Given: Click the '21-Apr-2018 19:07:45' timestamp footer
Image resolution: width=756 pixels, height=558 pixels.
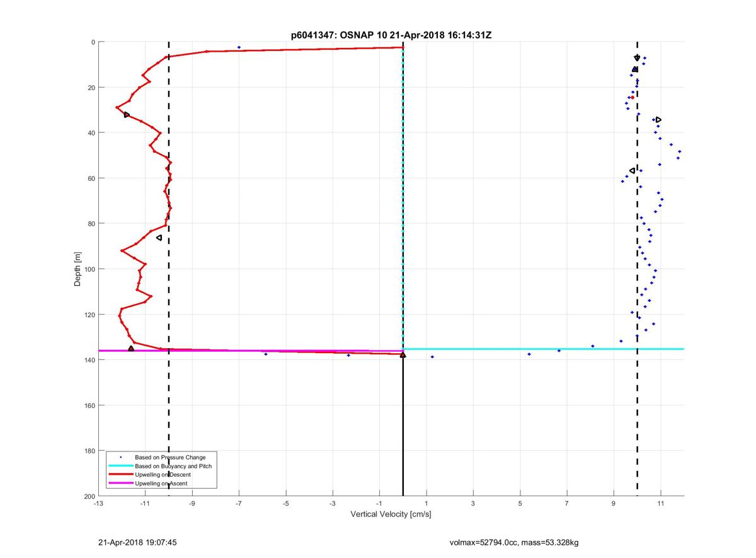Looking at the screenshot, I should coord(137,542).
